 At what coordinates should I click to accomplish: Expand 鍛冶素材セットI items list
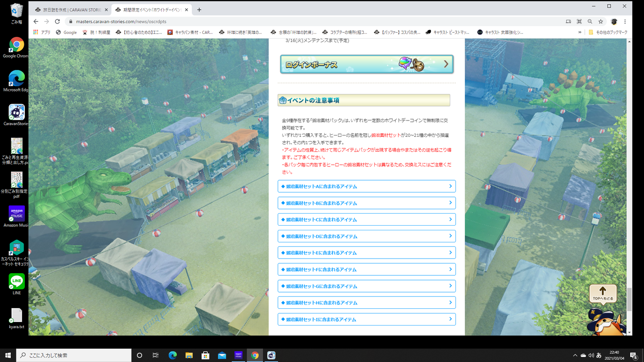coord(366,320)
